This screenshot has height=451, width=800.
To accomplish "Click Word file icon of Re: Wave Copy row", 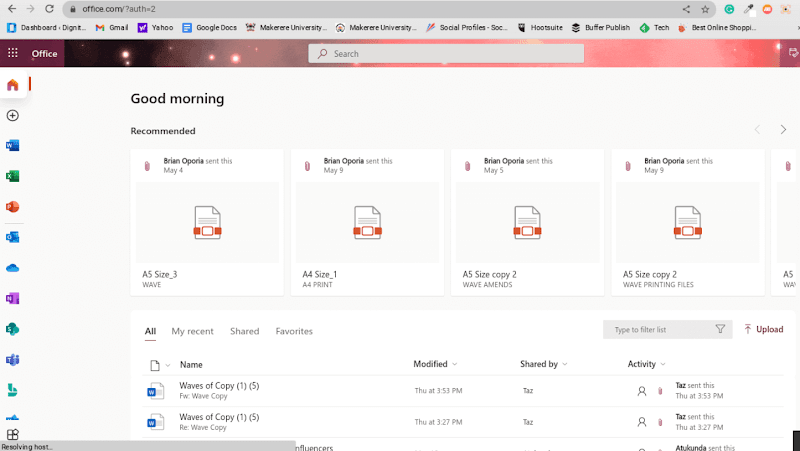I will pyautogui.click(x=155, y=422).
